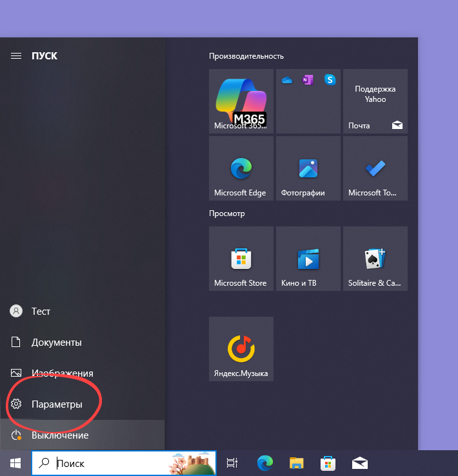Expand the tile folder with OneDrive, OneNote and Skype
The height and width of the screenshot is (476, 458).
[x=308, y=101]
